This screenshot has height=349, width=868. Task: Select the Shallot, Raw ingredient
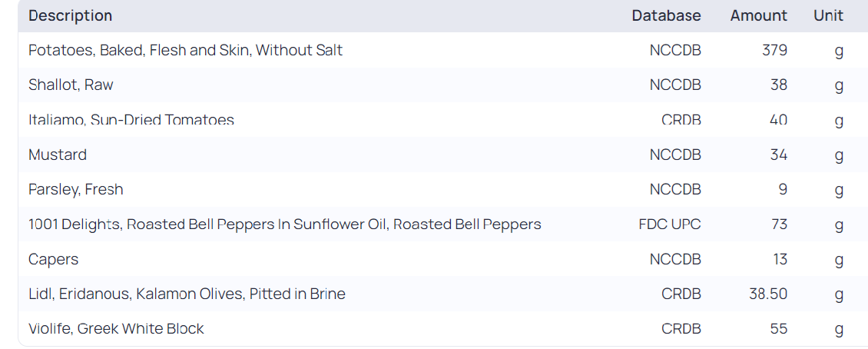71,85
